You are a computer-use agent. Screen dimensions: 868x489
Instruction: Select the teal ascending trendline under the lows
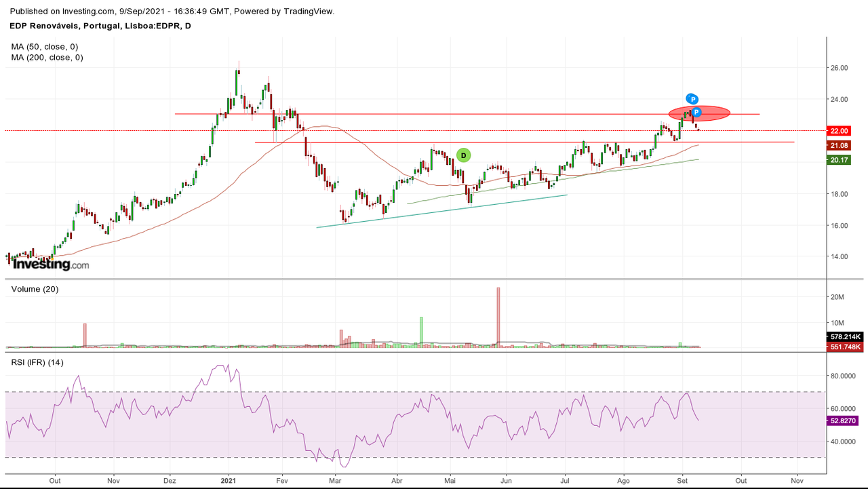pos(441,211)
